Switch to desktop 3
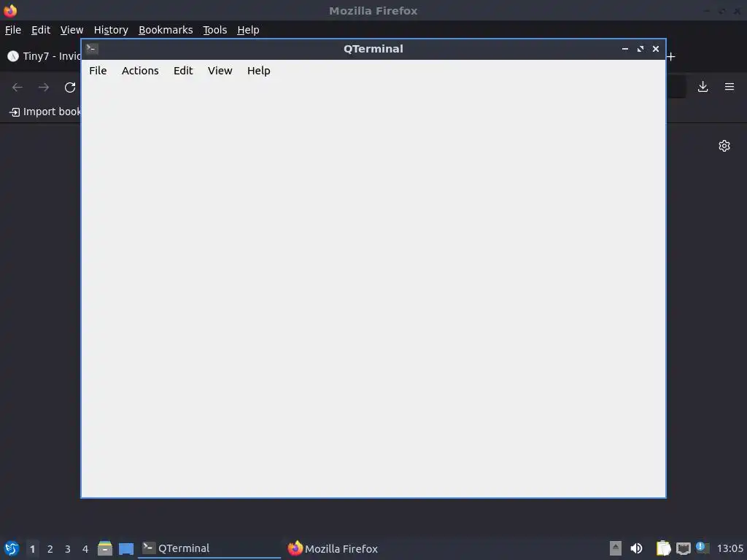Viewport: 747px width, 560px height. point(68,549)
